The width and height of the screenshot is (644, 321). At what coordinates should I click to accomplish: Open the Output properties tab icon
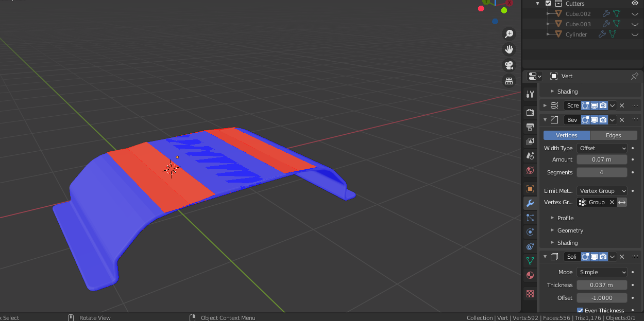coord(530,127)
